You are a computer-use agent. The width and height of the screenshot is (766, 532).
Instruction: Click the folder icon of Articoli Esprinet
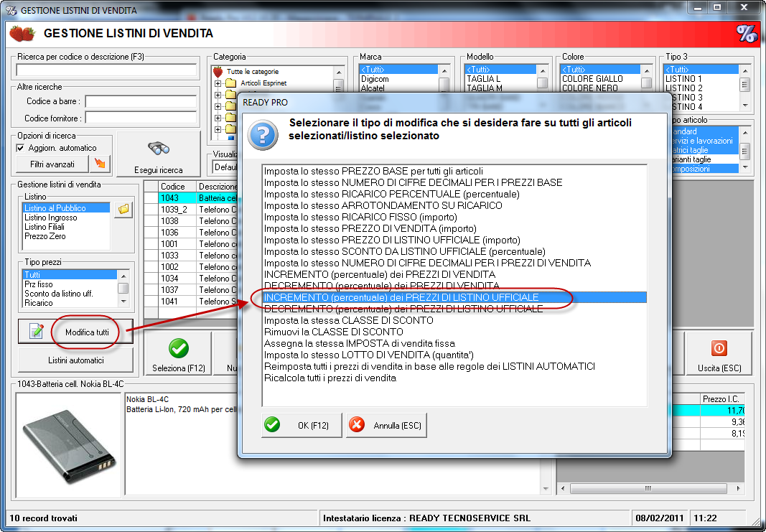coord(231,83)
